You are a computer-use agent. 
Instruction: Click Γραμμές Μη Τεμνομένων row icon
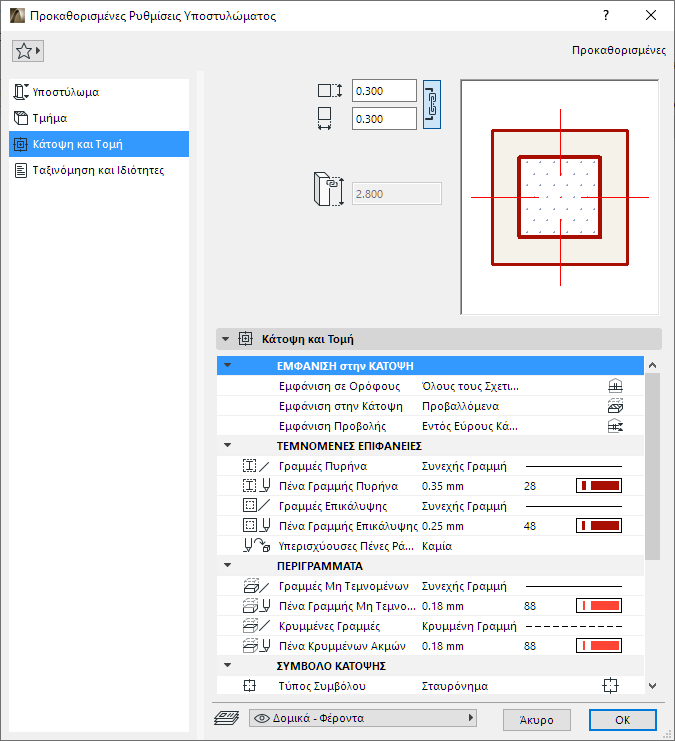coord(256,586)
